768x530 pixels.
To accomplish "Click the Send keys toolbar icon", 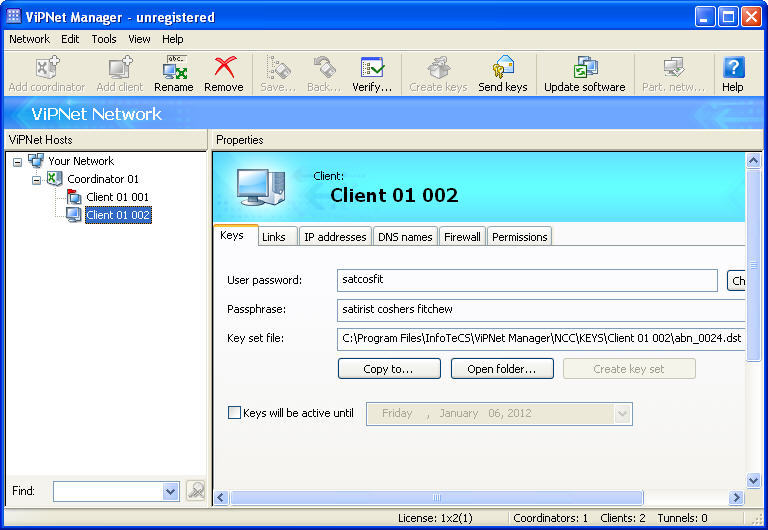I will (x=503, y=67).
